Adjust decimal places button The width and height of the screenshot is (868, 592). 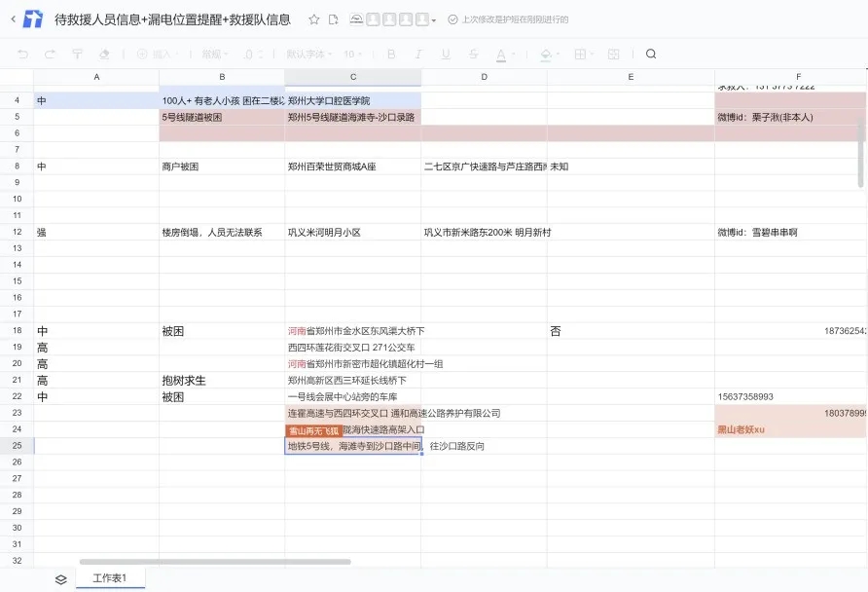[252, 54]
